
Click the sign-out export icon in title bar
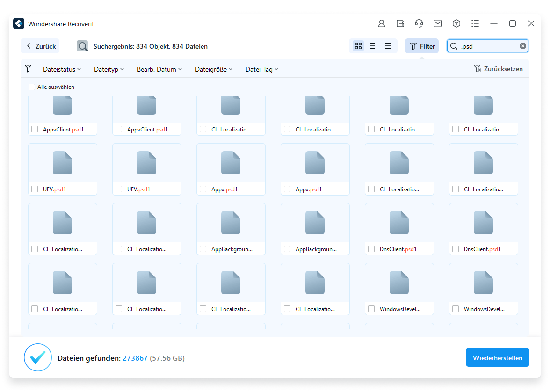400,23
